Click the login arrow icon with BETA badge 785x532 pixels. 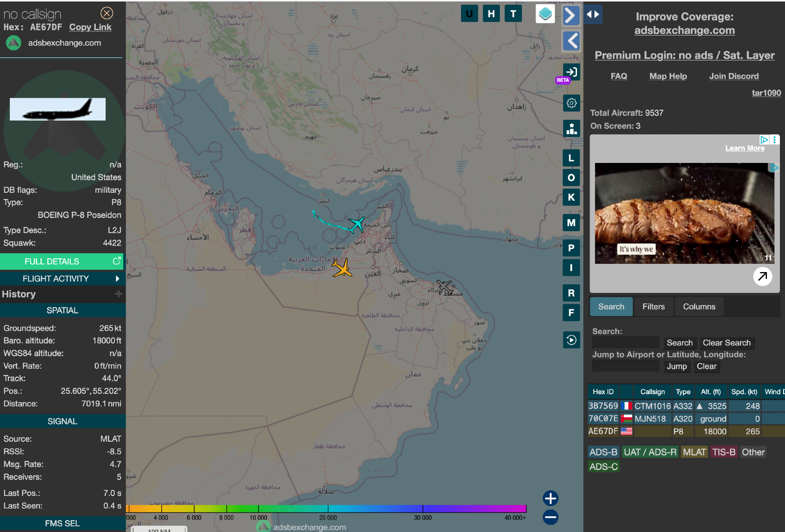coord(571,72)
